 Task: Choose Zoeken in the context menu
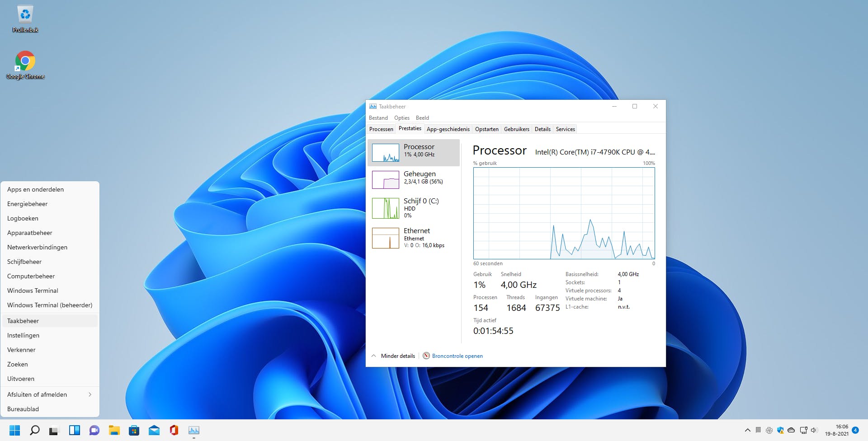click(50, 365)
